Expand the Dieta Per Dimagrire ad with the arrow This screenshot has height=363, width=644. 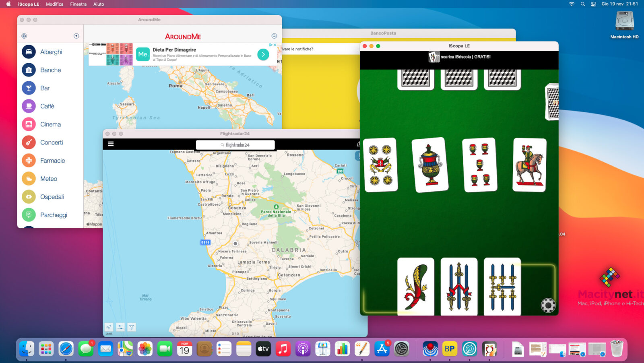click(264, 54)
